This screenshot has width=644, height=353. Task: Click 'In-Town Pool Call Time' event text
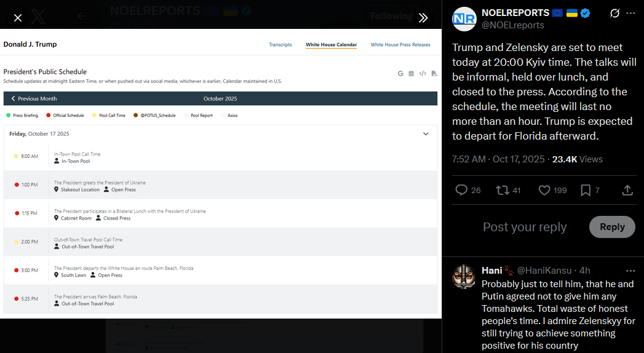(78, 154)
